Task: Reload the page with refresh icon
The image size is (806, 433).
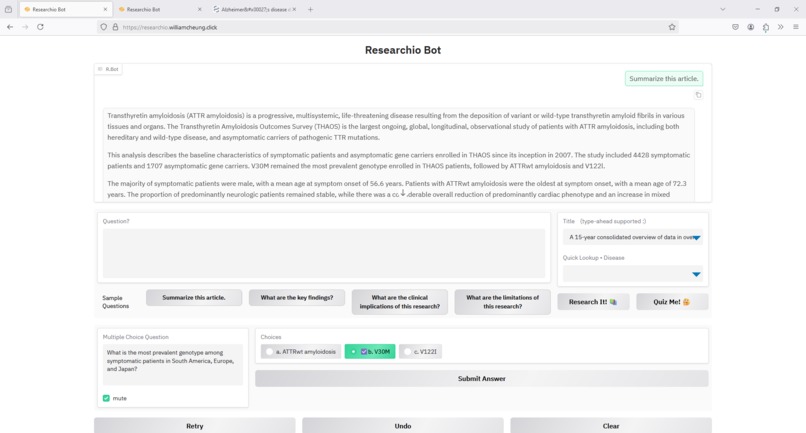Action: [x=40, y=27]
